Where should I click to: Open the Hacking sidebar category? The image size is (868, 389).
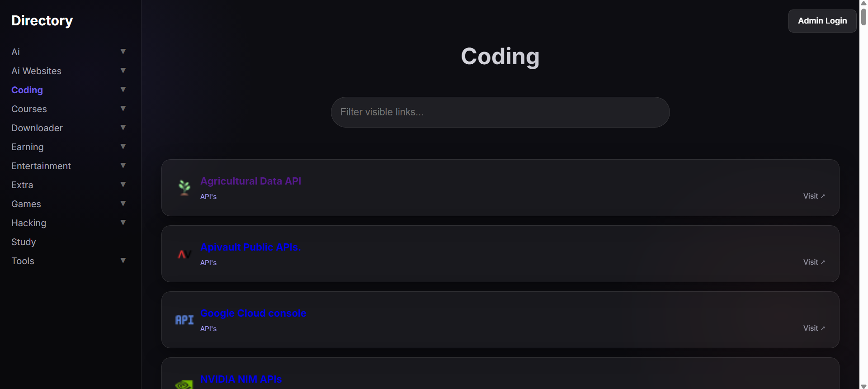(29, 223)
